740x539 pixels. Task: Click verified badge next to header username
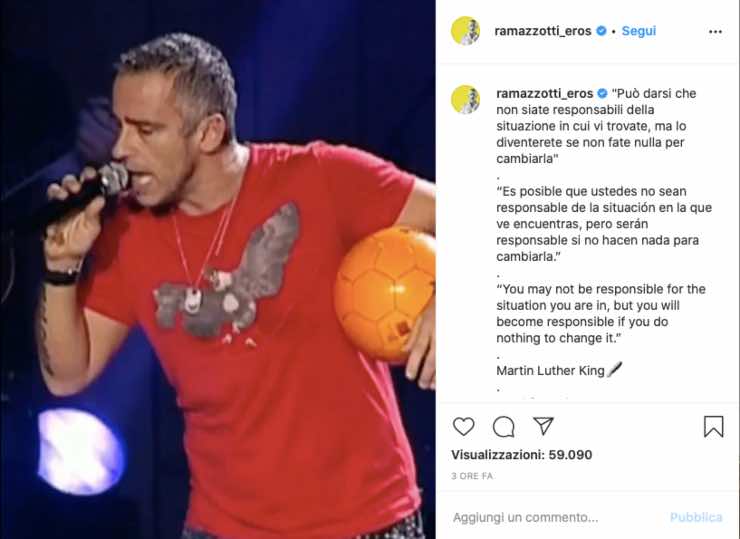tap(601, 31)
